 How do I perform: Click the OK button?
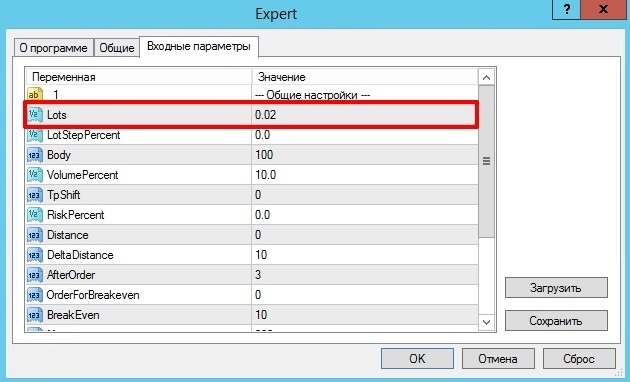pyautogui.click(x=417, y=358)
